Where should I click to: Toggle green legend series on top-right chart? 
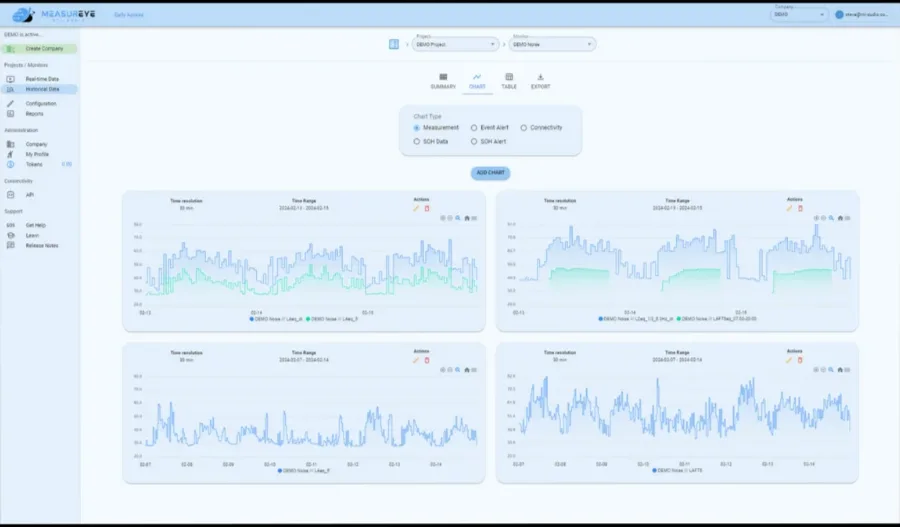[716, 319]
